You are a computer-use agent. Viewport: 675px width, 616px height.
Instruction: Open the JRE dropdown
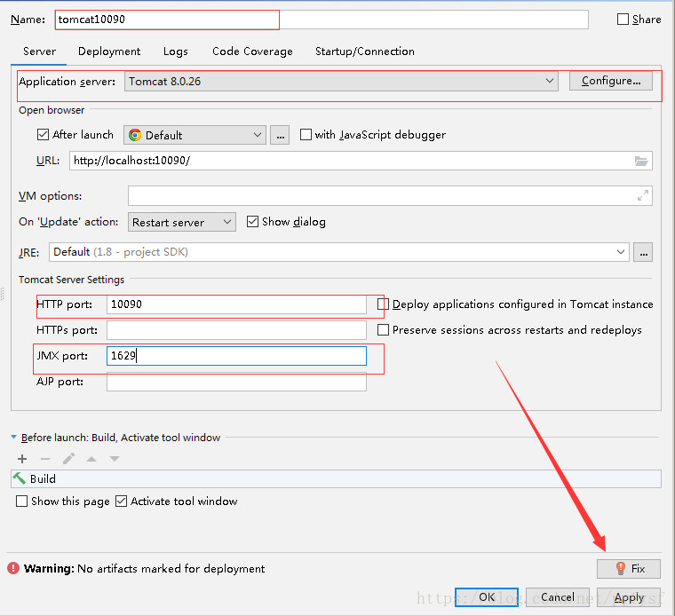click(339, 252)
